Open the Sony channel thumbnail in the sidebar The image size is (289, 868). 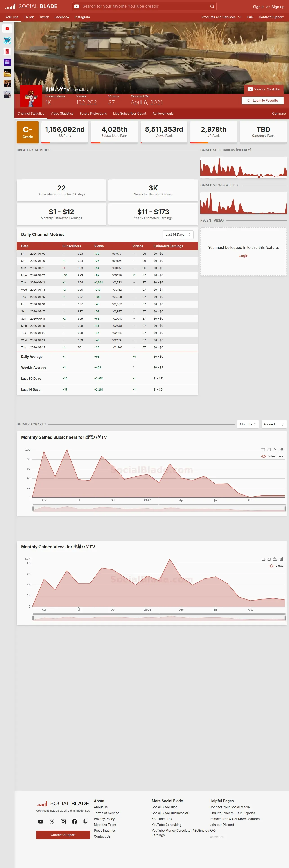(7, 73)
